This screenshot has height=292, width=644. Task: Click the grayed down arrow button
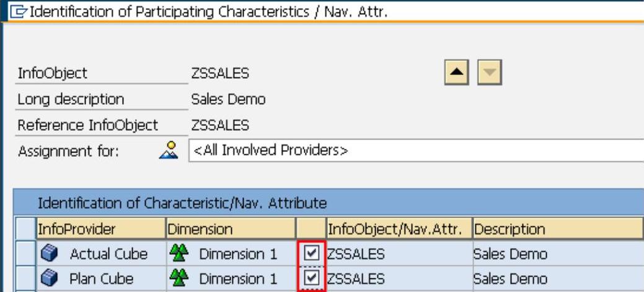pos(489,73)
